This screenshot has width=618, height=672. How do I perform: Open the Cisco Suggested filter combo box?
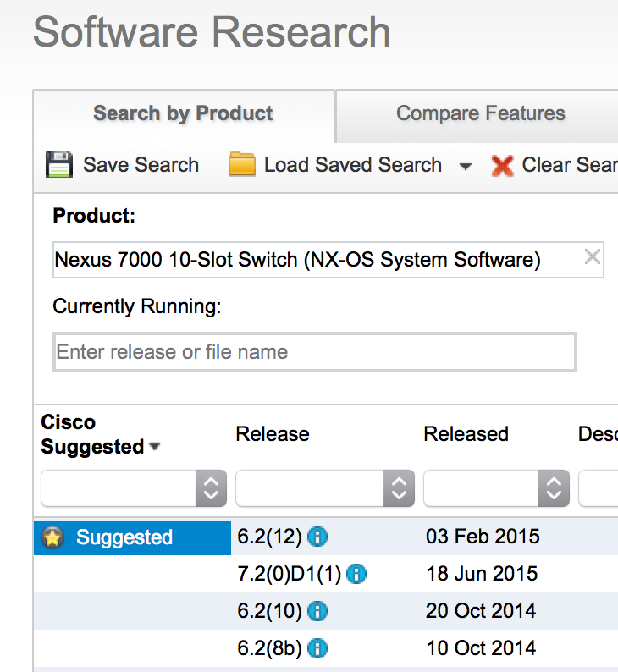pos(134,488)
